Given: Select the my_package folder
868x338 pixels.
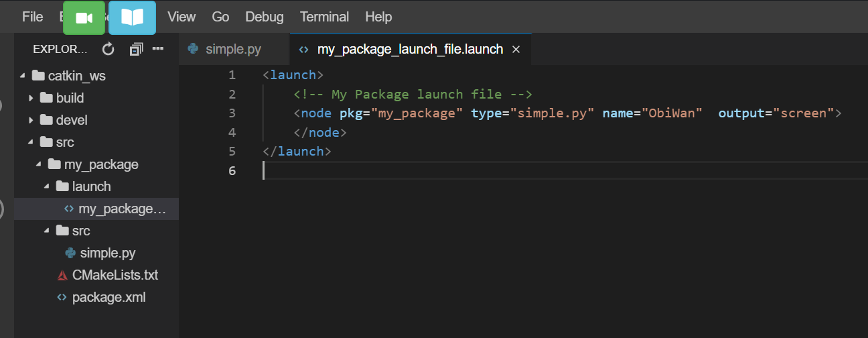Looking at the screenshot, I should click(96, 164).
